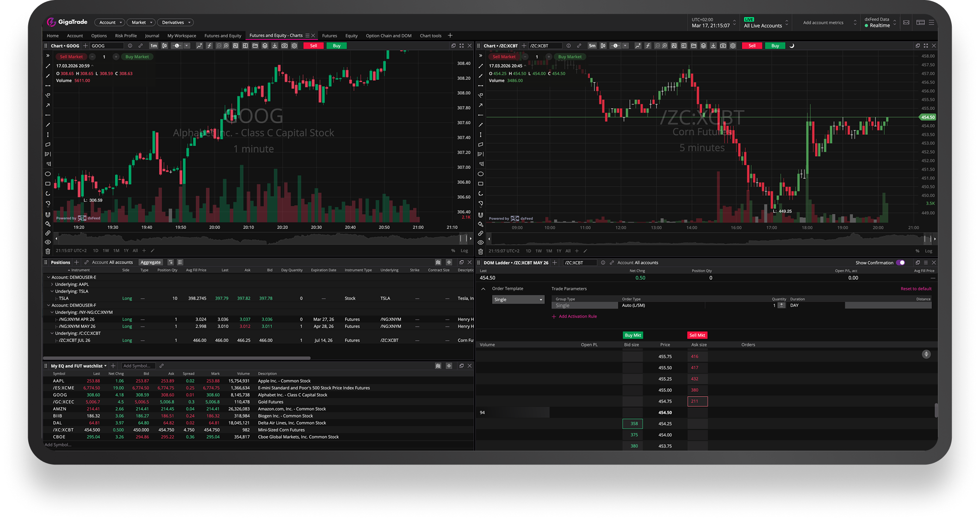Click the center ladder icon in DOM panel
The width and height of the screenshot is (980, 521).
(926, 354)
